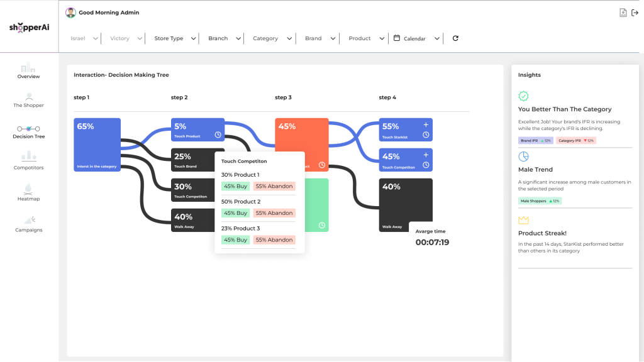Click the 'step 3' column label

(x=283, y=97)
